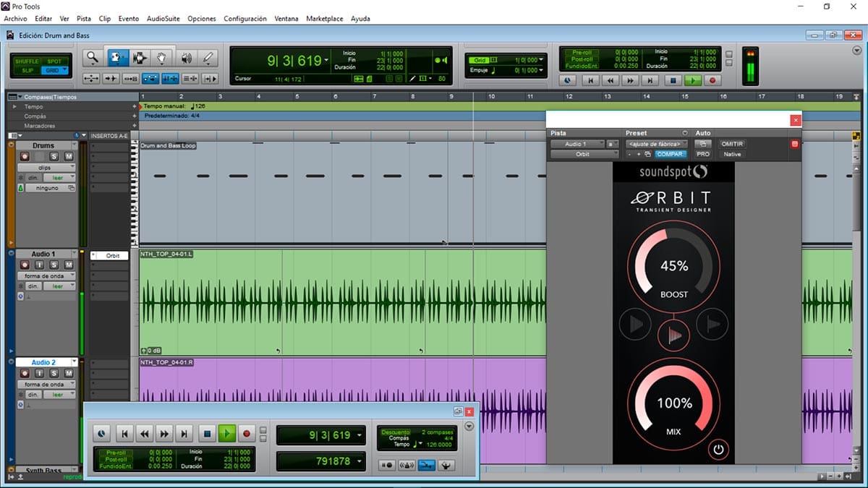The width and height of the screenshot is (868, 488).
Task: Open the Audio 1 track selector in plugin
Action: click(x=577, y=144)
